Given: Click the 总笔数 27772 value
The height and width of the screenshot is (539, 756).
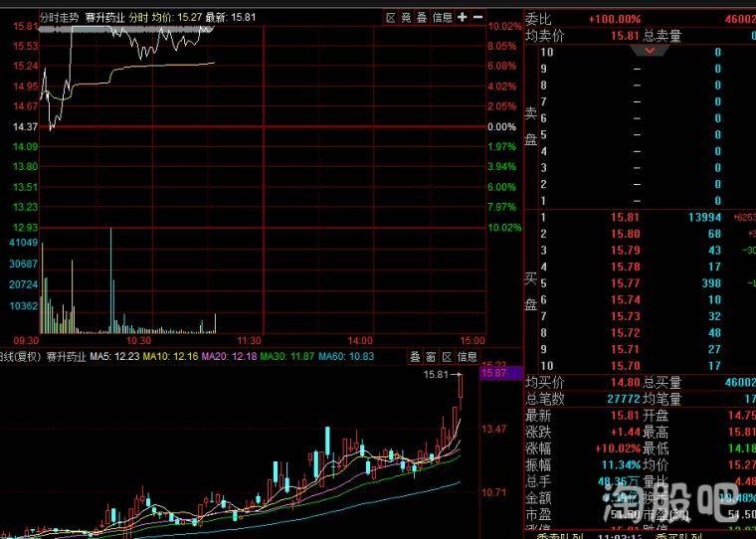Looking at the screenshot, I should [624, 399].
